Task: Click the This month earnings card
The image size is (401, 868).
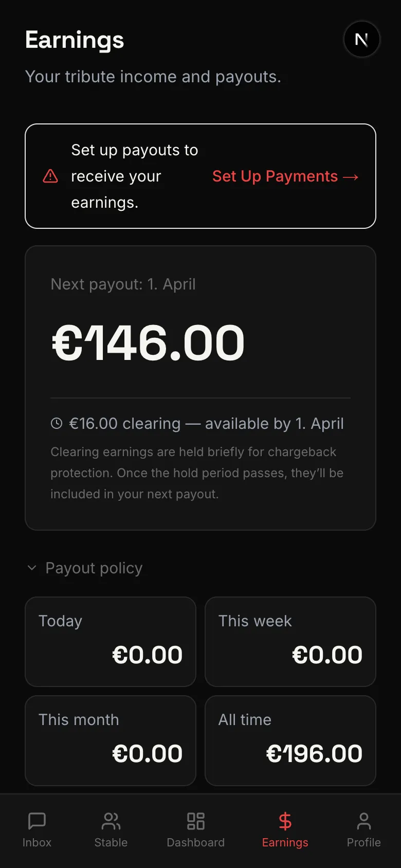Action: pos(110,740)
